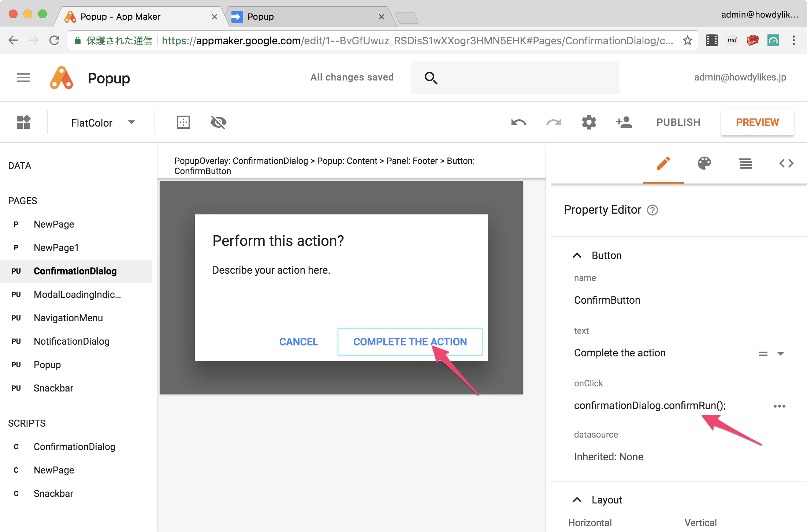Open ConfirmationDialog script under SCRIPTS

tap(76, 447)
